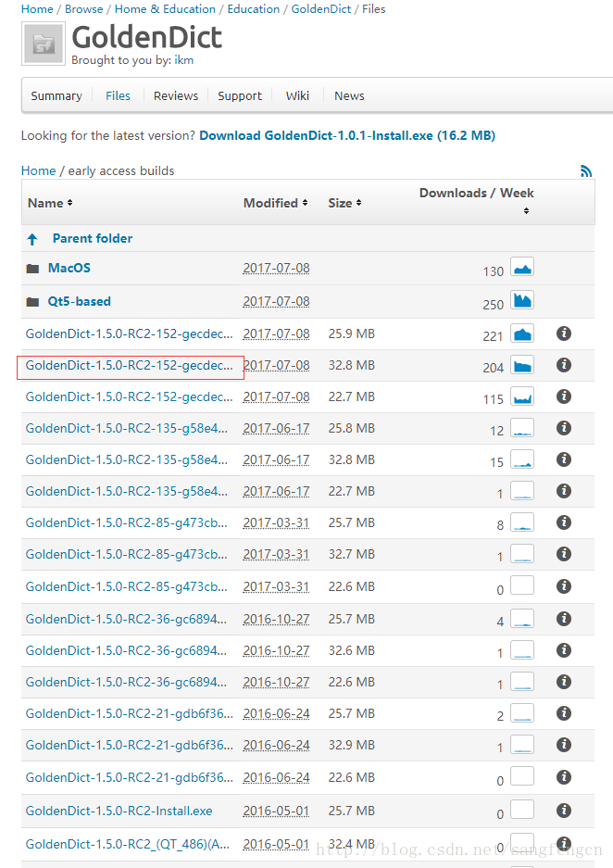Download GoldenDict-1.5.0-RC2_(QT_486) file
Viewport: 613px width, 868px height.
(127, 844)
